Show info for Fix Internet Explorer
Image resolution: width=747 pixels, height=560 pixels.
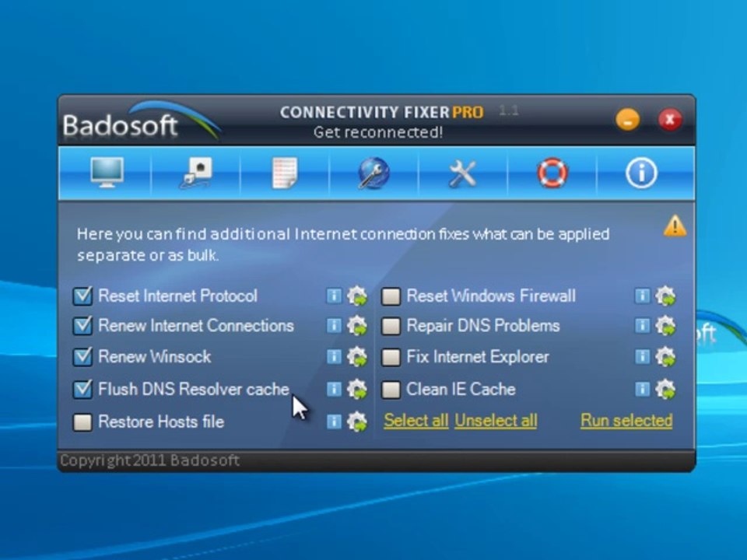(x=642, y=357)
